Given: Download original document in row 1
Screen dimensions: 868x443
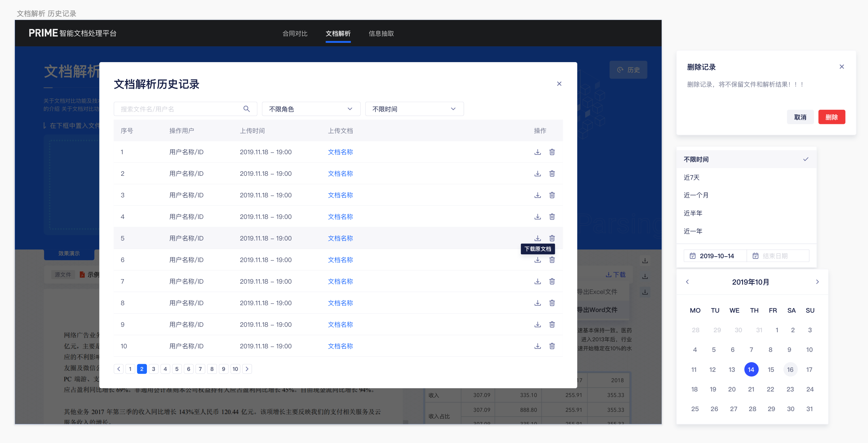Looking at the screenshot, I should [x=537, y=152].
